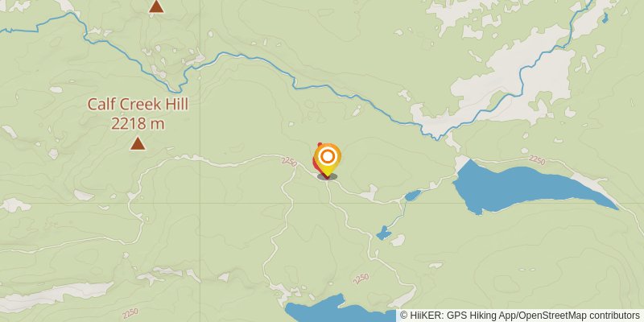Open the HiiKER OpenStreetMap attribution text
This screenshot has height=322, width=644.
(x=520, y=315)
